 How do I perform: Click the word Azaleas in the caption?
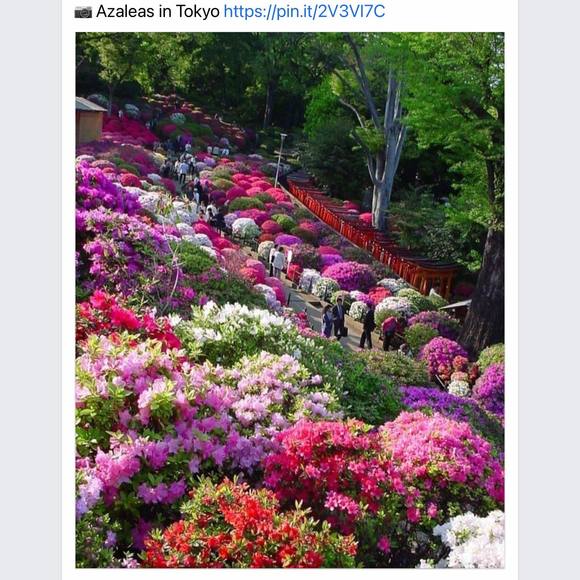(x=125, y=11)
